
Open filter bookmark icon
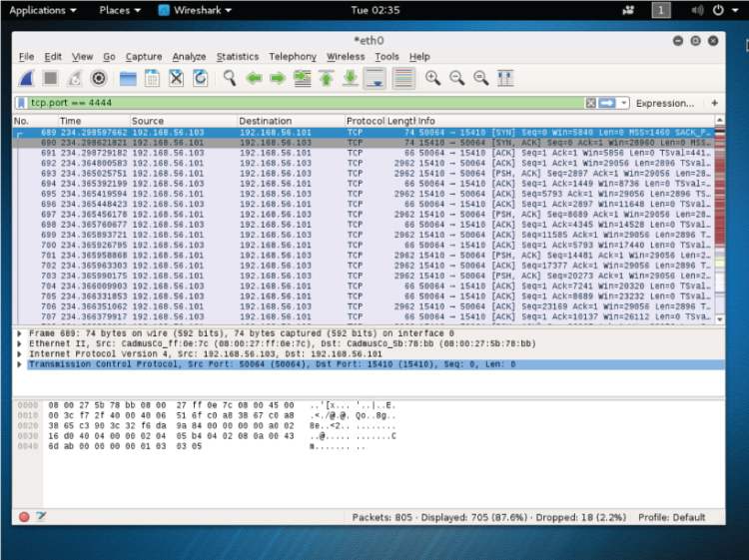[x=22, y=103]
